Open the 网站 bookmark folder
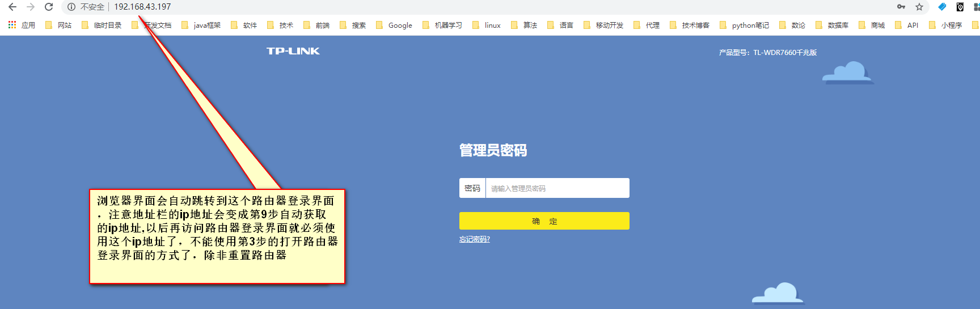The height and width of the screenshot is (309, 980). point(58,25)
